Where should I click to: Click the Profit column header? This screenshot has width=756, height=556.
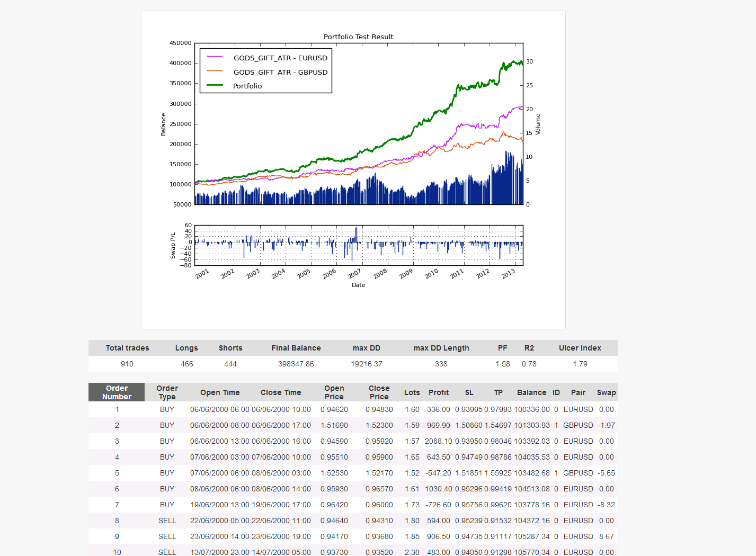pos(439,392)
